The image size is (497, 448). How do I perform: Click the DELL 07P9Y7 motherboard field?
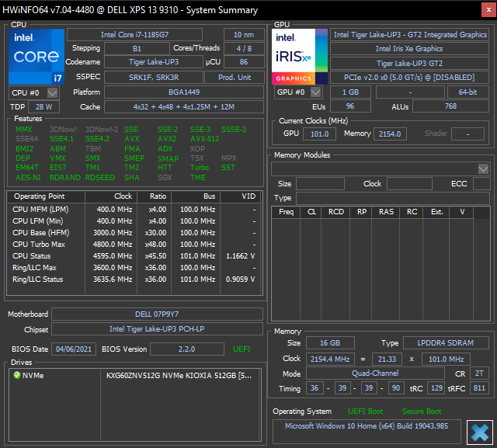point(158,314)
